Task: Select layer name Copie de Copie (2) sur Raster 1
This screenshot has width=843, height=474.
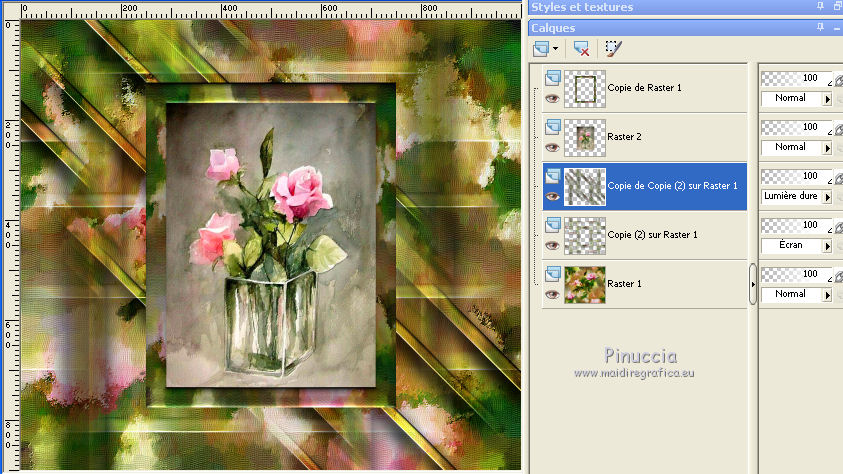Action: click(x=673, y=185)
